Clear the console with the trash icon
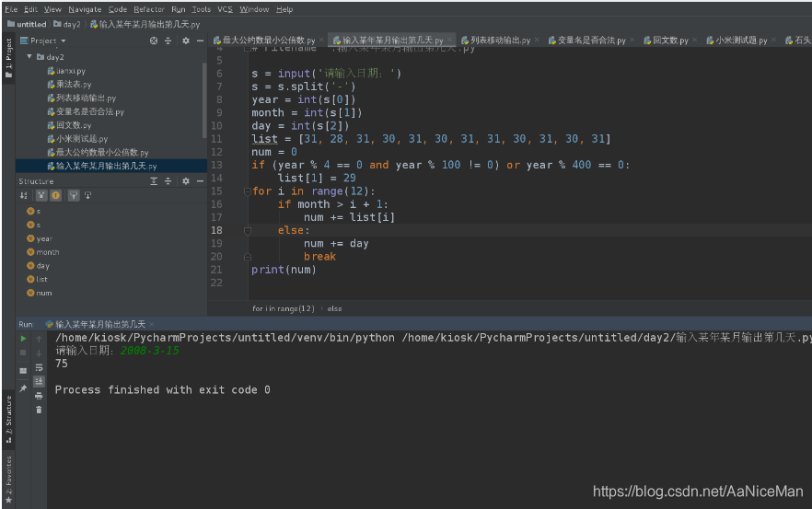The height and width of the screenshot is (509, 812). (x=39, y=411)
